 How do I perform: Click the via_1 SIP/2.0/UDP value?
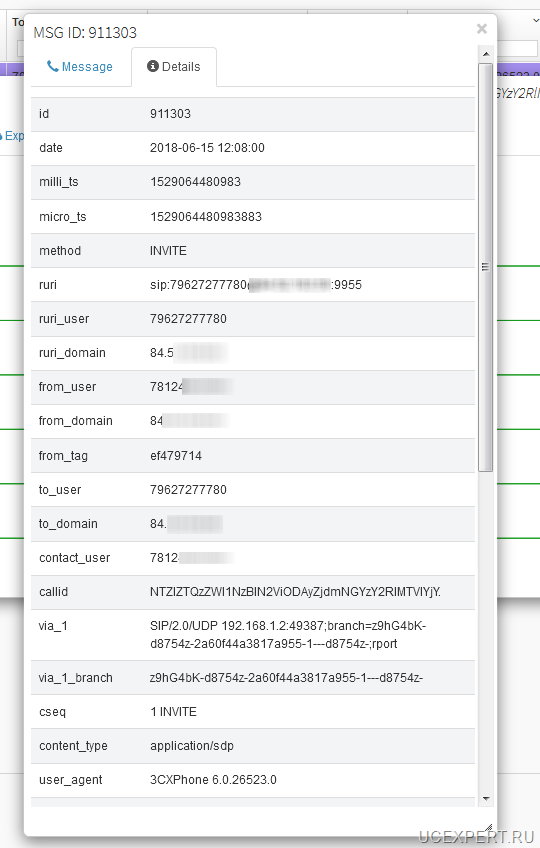[x=288, y=635]
